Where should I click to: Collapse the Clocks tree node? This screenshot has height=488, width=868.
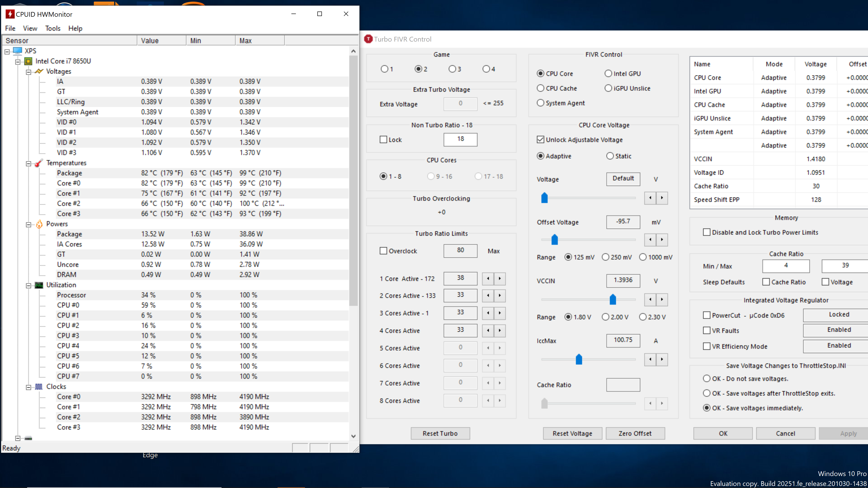pyautogui.click(x=28, y=387)
